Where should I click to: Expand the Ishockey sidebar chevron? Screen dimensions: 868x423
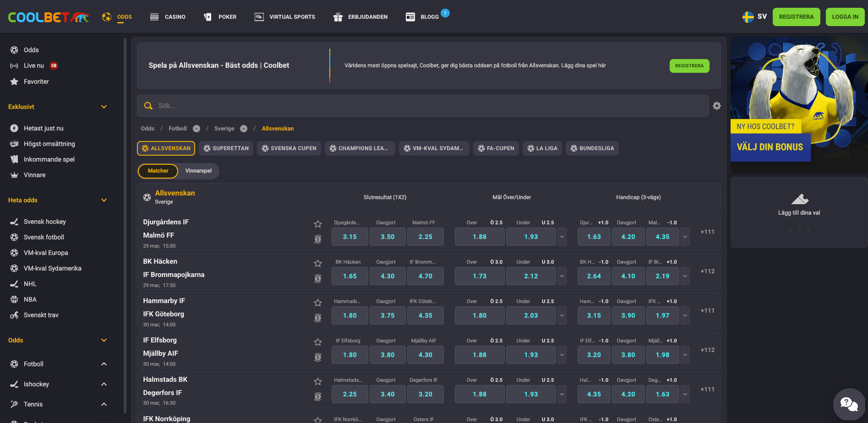(x=104, y=384)
